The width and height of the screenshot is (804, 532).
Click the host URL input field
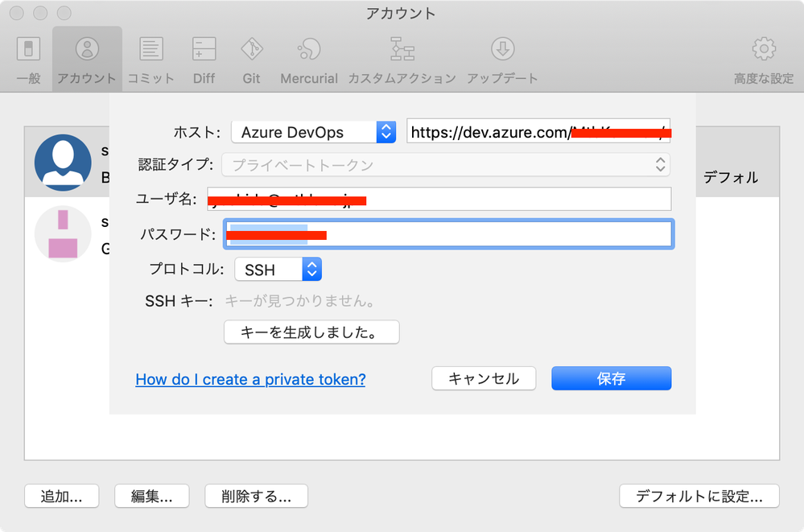click(538, 131)
